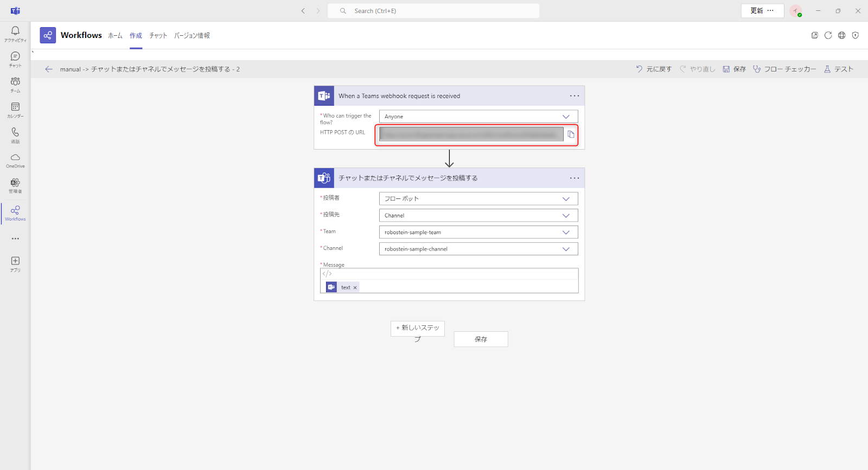The height and width of the screenshot is (470, 868).
Task: Open Chat from the left sidebar
Action: [x=15, y=59]
